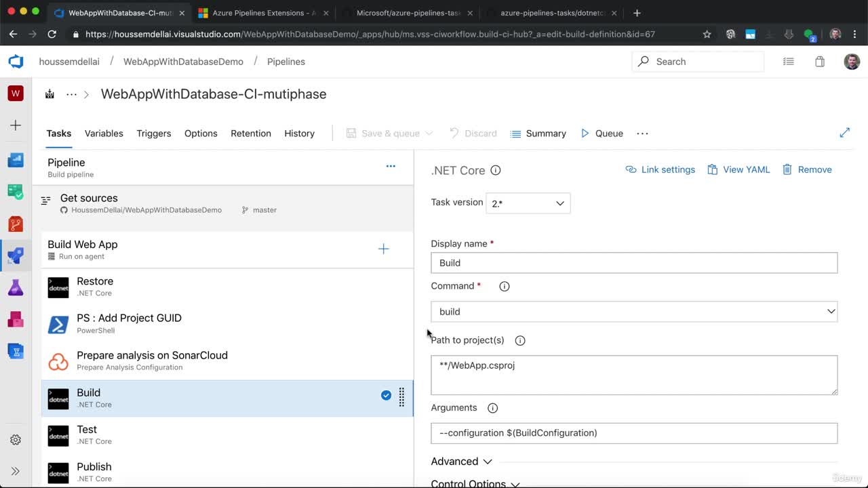The image size is (868, 488).
Task: Click the View YAML button
Action: (x=738, y=169)
